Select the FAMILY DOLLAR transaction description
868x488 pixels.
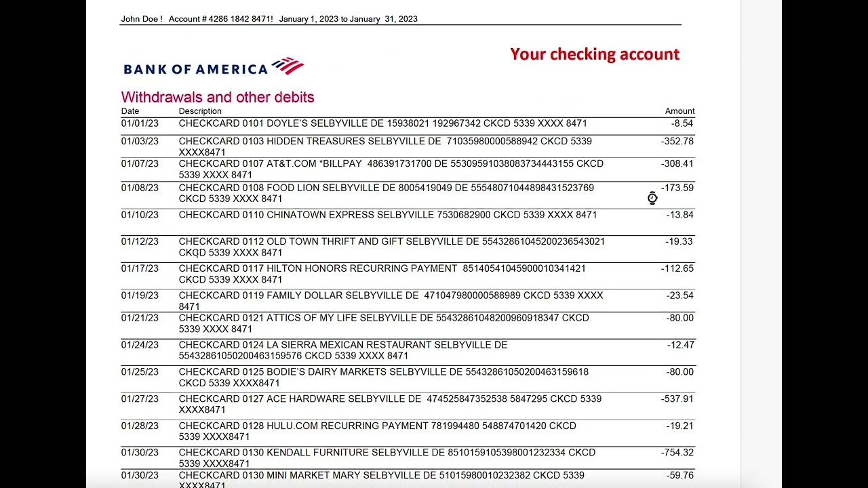click(x=391, y=300)
